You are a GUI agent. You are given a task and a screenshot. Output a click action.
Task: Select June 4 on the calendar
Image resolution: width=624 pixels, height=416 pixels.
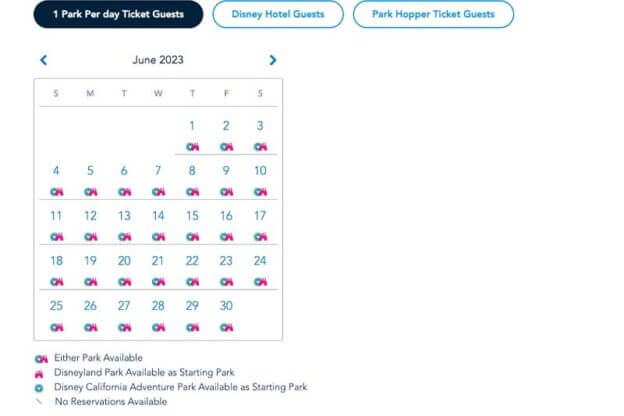click(x=56, y=171)
